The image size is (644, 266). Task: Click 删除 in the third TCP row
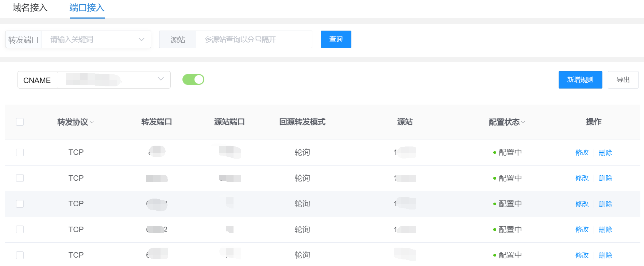tap(605, 204)
